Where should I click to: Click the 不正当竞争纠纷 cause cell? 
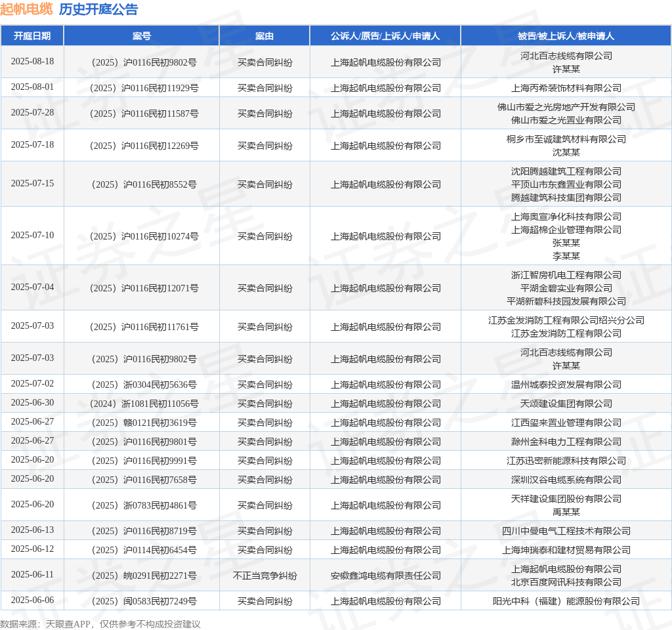[265, 576]
